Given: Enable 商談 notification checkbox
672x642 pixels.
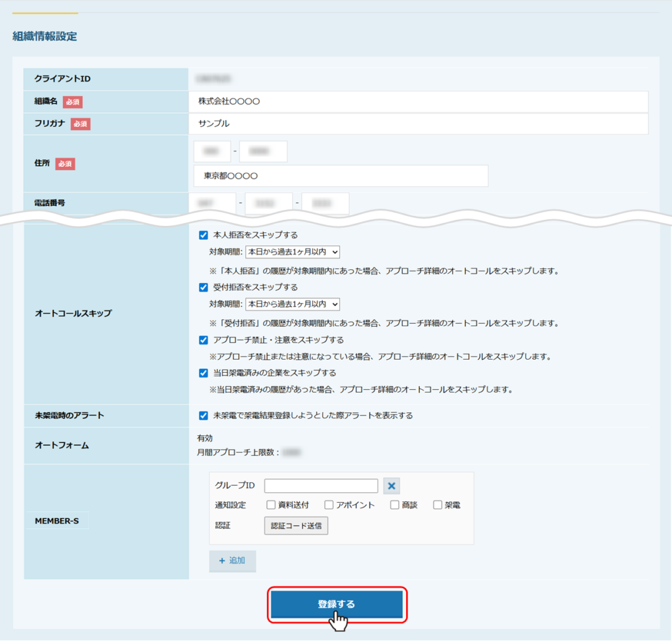Looking at the screenshot, I should click(x=394, y=505).
